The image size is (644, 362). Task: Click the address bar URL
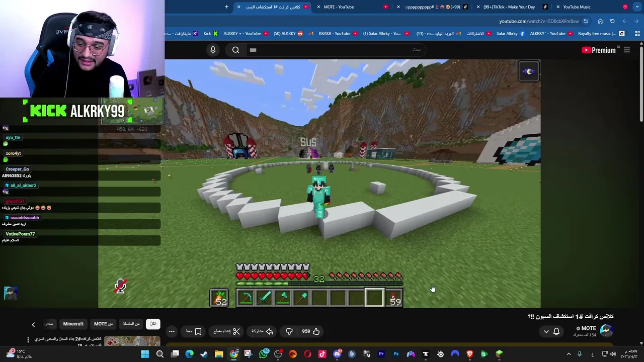pos(538,21)
